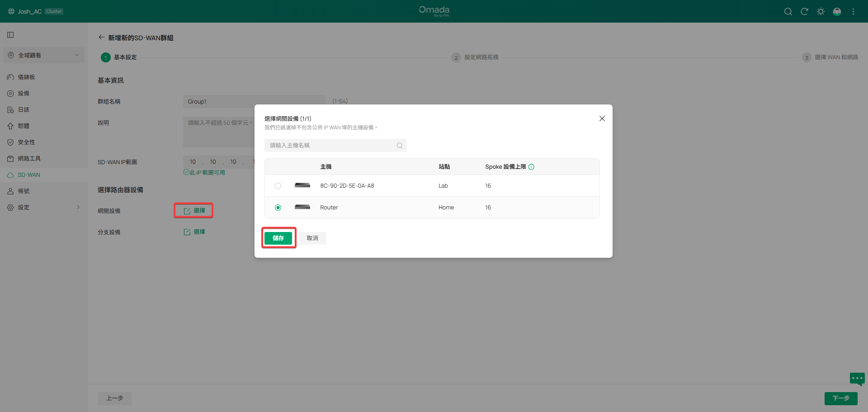Click the Spoke 設備上限 info icon
Screen dimensions: 868x412
(x=531, y=167)
